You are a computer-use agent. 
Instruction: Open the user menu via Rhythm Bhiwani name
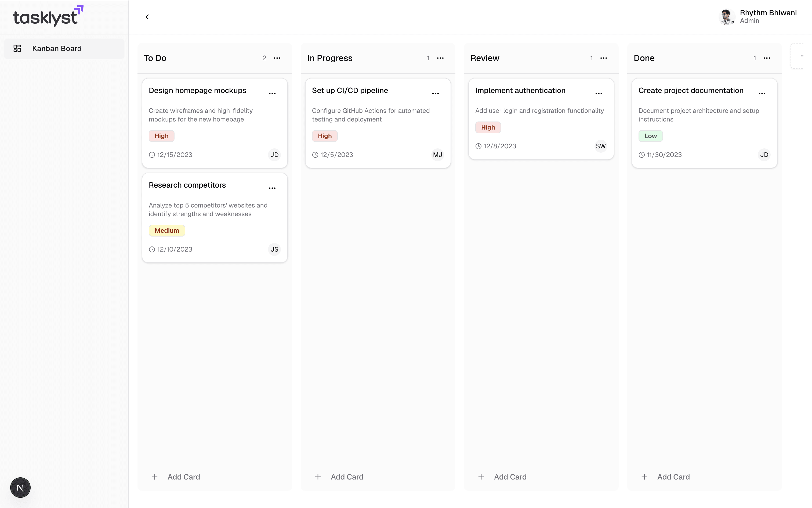pos(768,13)
